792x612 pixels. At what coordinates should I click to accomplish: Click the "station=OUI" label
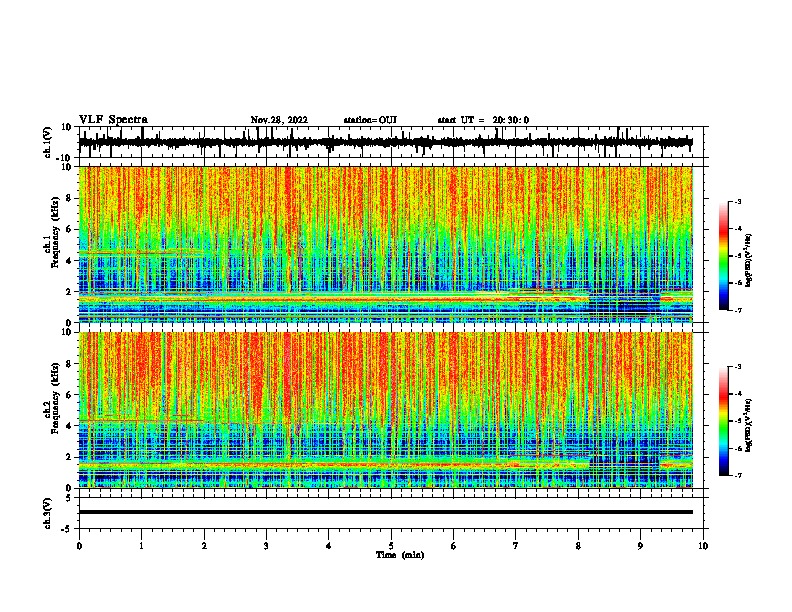(370, 120)
